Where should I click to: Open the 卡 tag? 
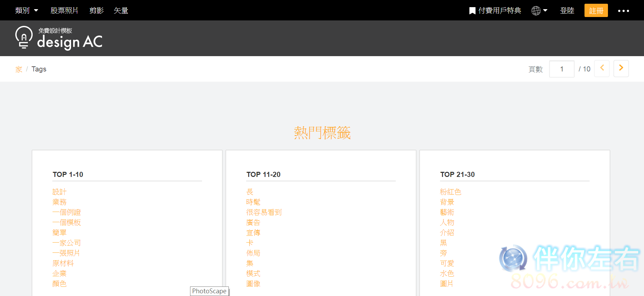click(250, 243)
